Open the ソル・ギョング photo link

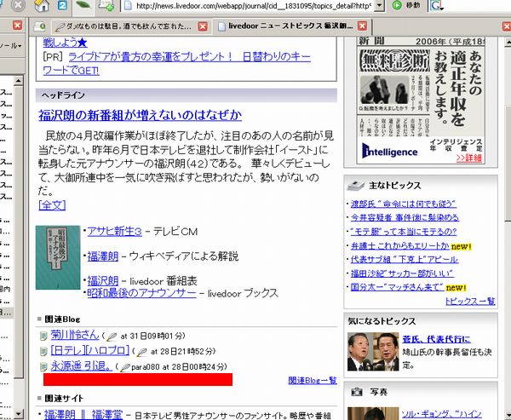coord(441,414)
